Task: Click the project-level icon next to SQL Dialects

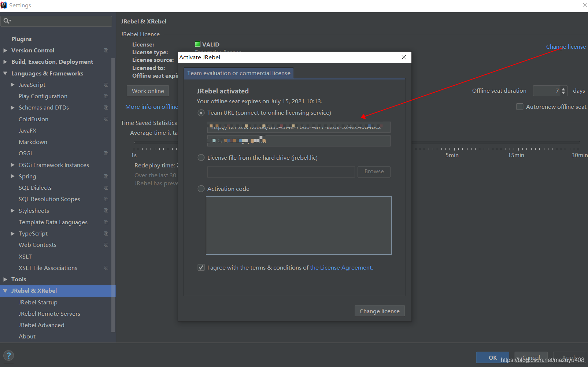Action: (106, 188)
